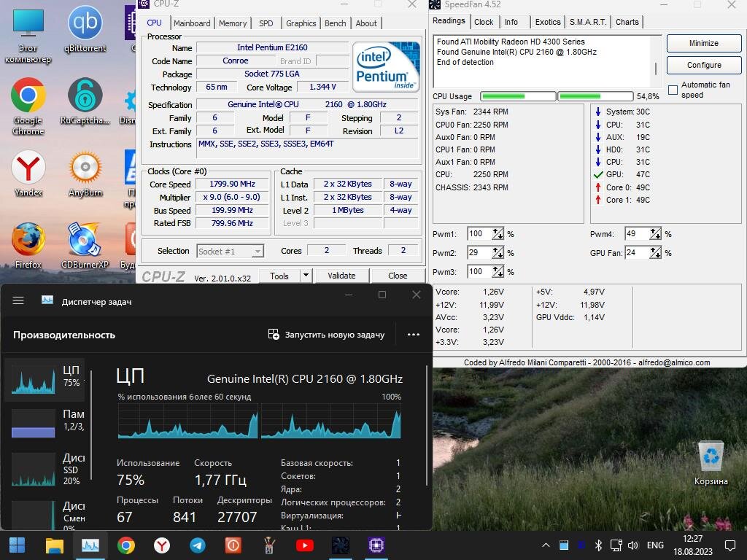Select the SSD disk item in Task Manager sidebar
This screenshot has height=560, width=747.
(44, 469)
